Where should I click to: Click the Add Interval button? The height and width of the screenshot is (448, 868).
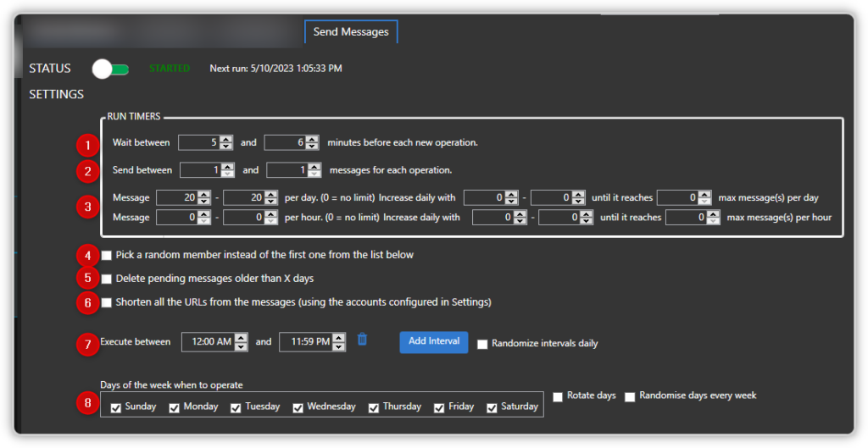(434, 342)
